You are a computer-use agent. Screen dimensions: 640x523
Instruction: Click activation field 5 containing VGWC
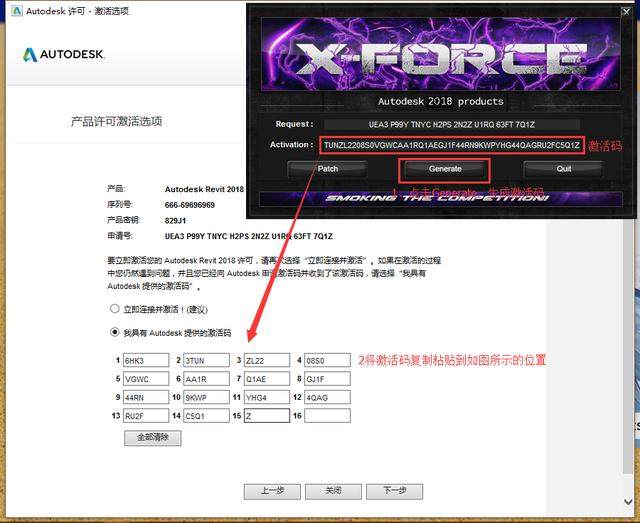tap(146, 379)
